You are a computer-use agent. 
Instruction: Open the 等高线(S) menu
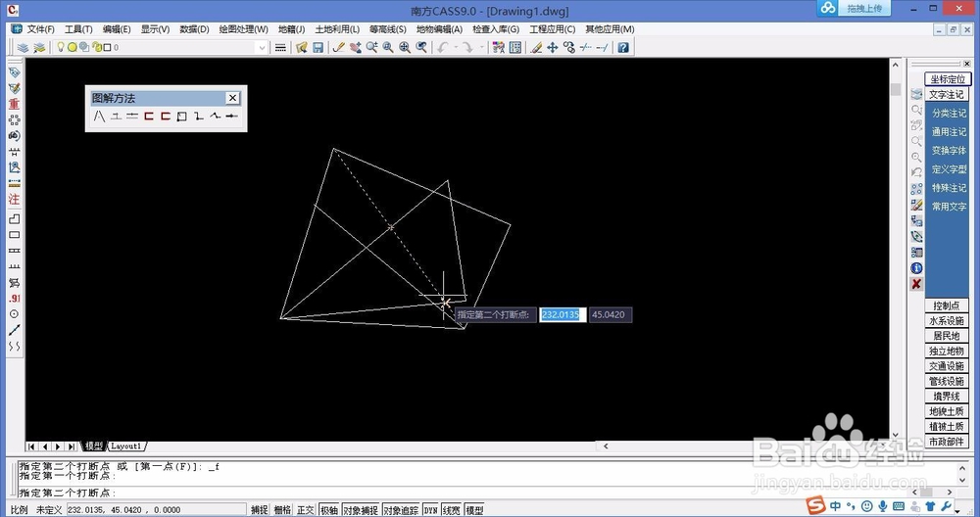pyautogui.click(x=387, y=29)
